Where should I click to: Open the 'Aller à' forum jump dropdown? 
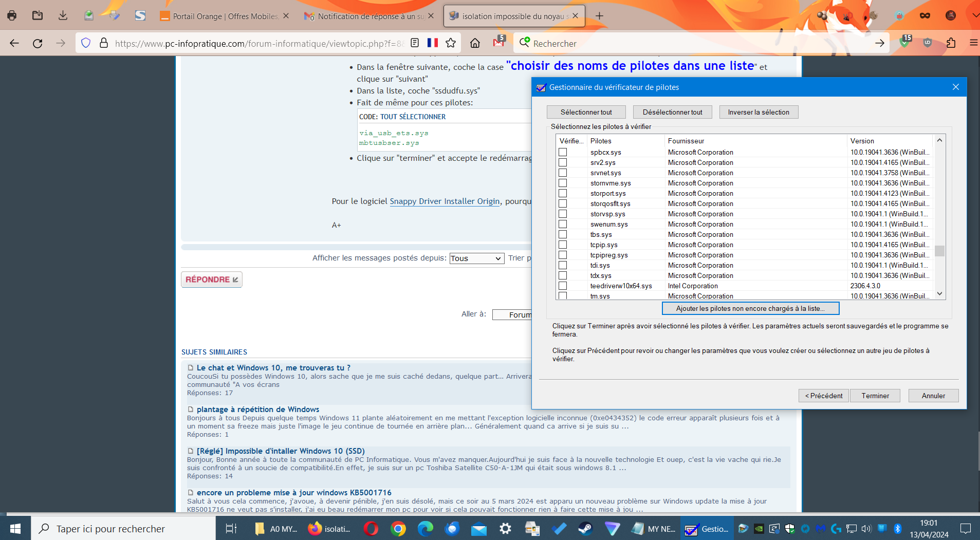pos(512,314)
